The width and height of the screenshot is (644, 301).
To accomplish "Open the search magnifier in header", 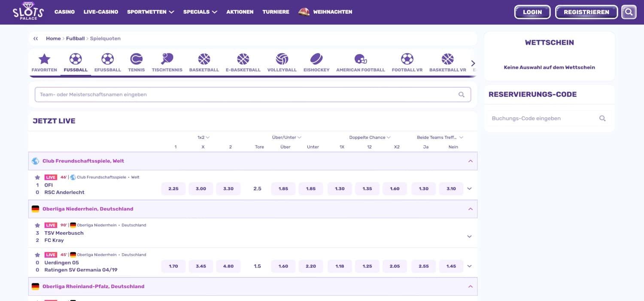I will [x=629, y=12].
